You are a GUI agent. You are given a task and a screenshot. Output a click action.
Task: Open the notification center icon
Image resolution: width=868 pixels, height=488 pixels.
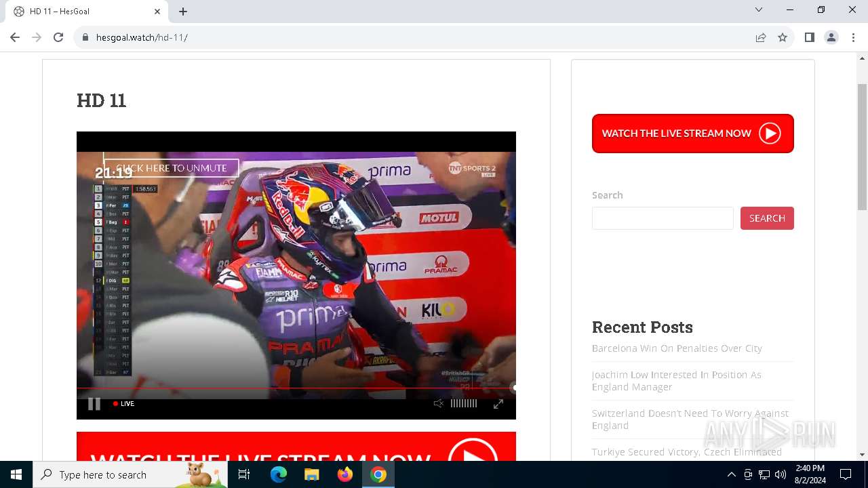click(x=846, y=474)
